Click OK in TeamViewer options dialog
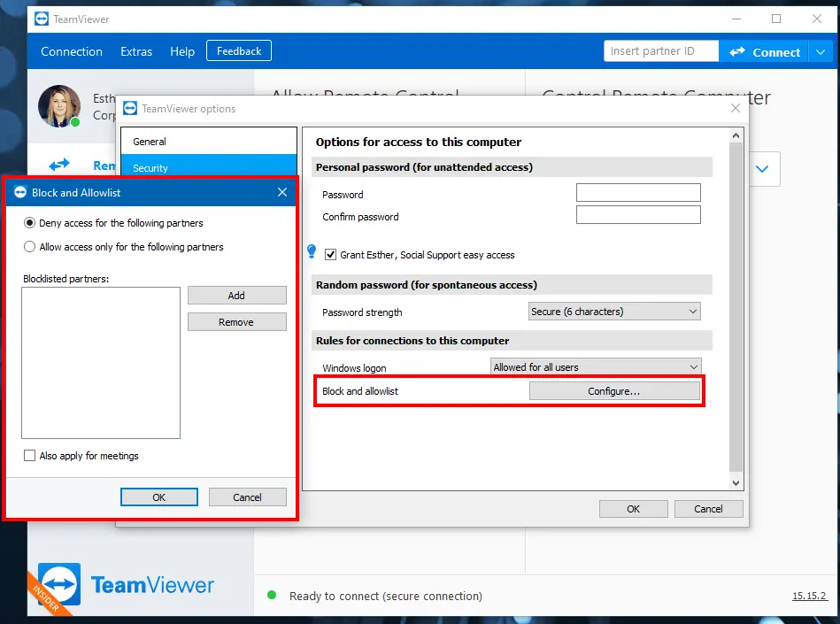The width and height of the screenshot is (840, 624). 633,509
